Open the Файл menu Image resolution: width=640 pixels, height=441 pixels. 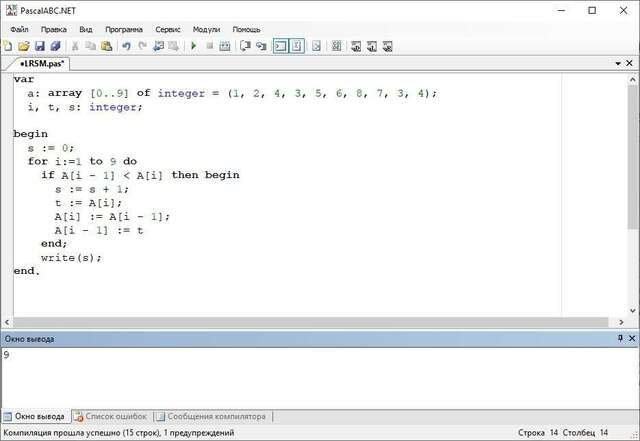(19, 29)
